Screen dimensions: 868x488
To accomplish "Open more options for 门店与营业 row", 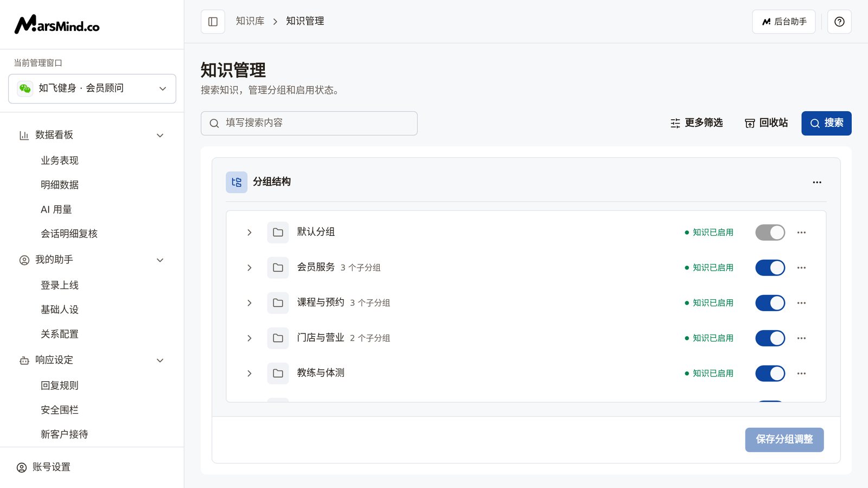I will pos(801,338).
